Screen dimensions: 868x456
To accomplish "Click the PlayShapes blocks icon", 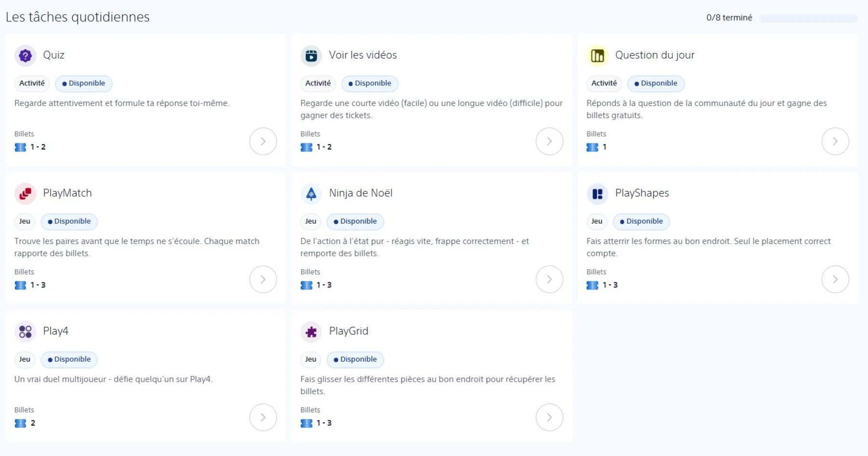I will (597, 194).
